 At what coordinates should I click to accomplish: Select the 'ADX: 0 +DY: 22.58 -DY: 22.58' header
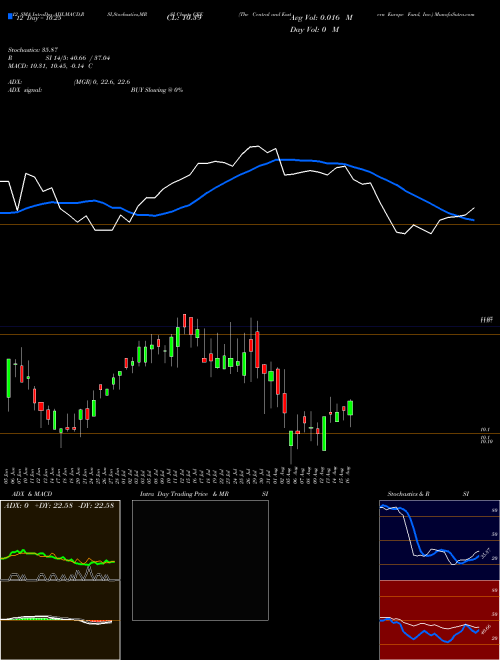click(59, 506)
